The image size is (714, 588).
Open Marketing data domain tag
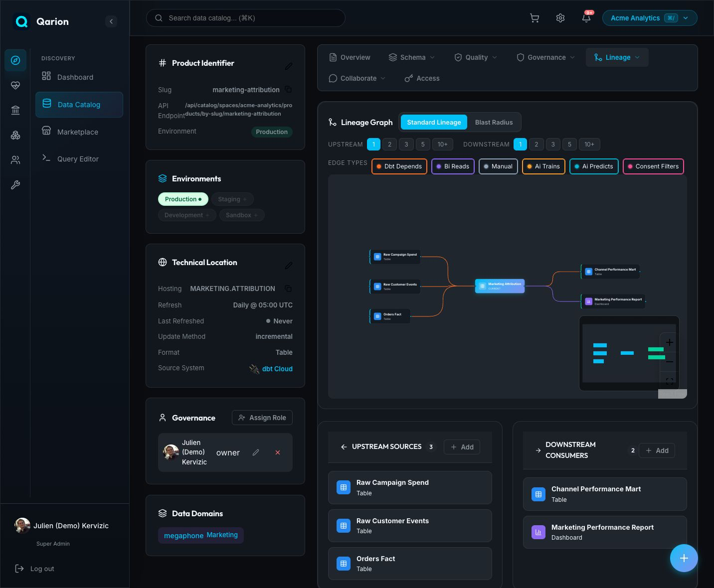point(200,535)
